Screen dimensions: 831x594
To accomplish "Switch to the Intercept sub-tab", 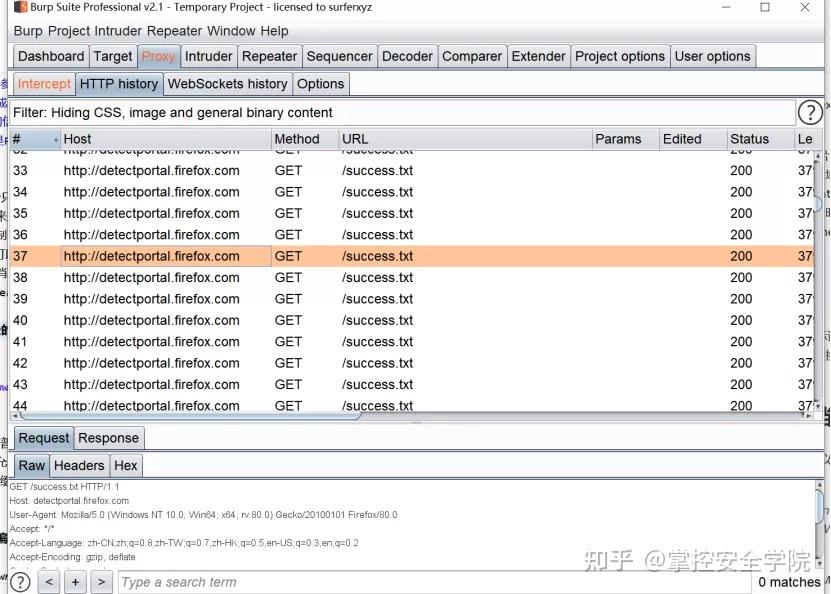I will click(x=44, y=84).
